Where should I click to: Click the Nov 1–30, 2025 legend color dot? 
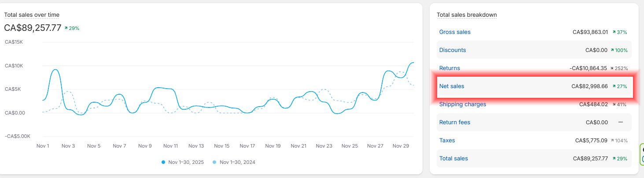[163, 162]
